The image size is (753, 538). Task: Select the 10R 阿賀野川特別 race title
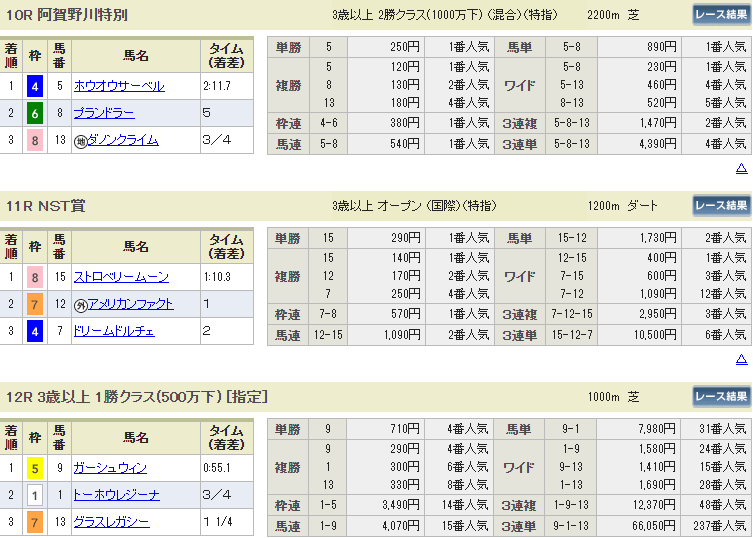(x=67, y=15)
